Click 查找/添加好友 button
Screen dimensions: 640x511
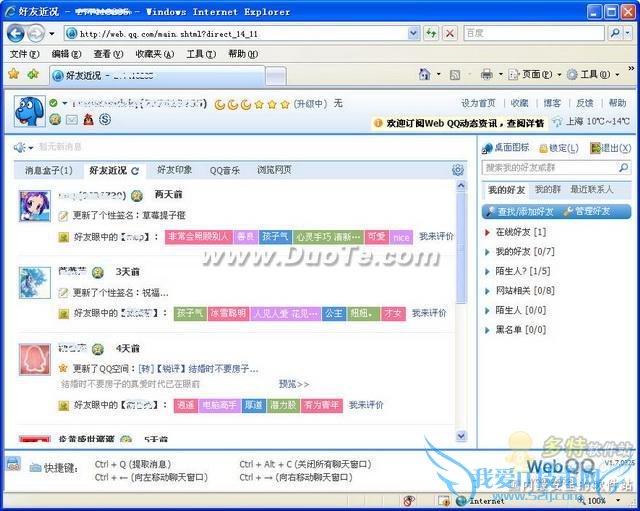(520, 211)
